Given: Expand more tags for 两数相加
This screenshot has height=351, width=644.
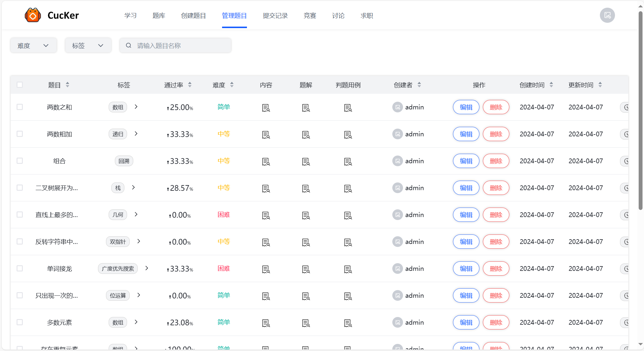Looking at the screenshot, I should point(136,134).
